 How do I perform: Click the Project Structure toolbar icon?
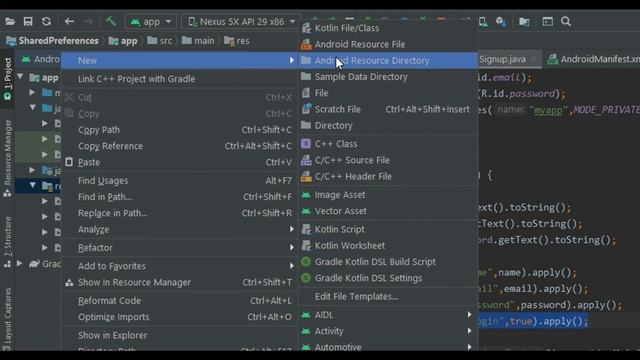pos(524,22)
